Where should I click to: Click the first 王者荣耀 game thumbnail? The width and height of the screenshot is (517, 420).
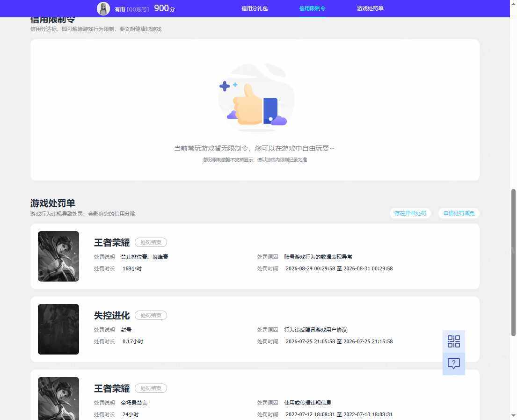pyautogui.click(x=58, y=256)
